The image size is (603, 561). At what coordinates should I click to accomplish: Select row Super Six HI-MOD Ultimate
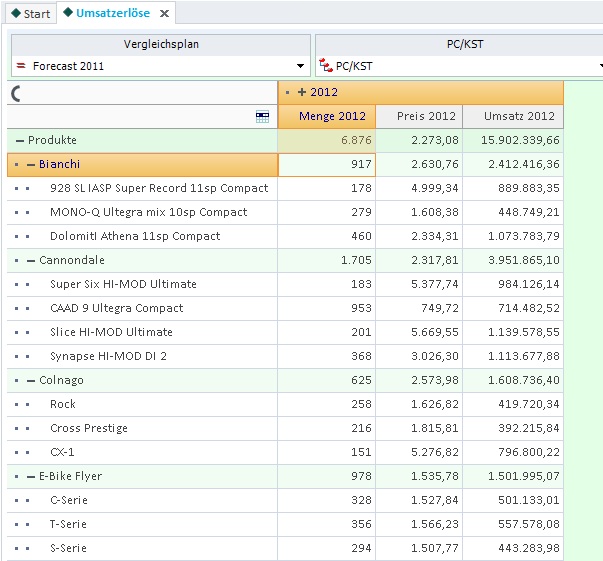coord(142,284)
